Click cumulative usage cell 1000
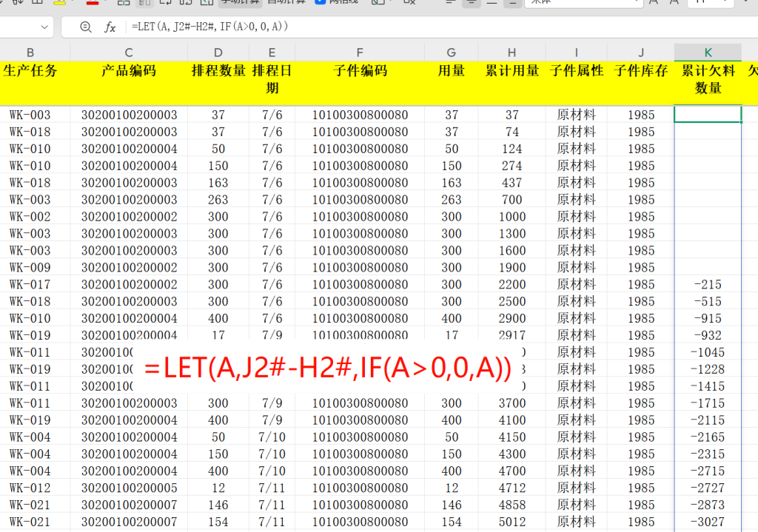This screenshot has width=758, height=532. [x=512, y=216]
